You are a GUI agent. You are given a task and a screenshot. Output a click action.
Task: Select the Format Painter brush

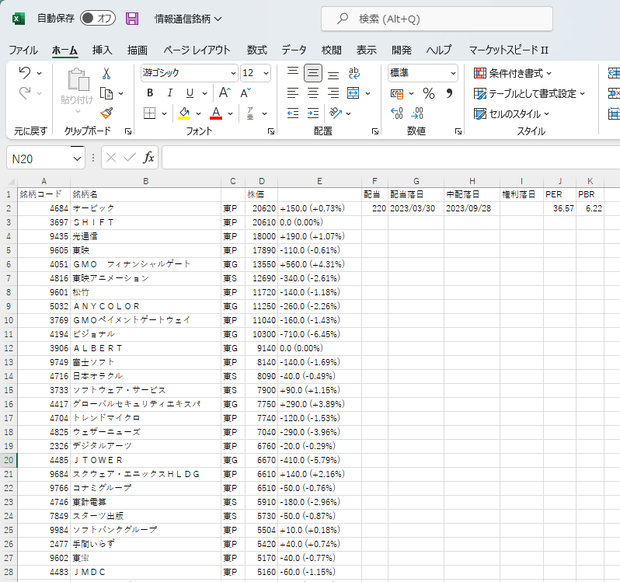pyautogui.click(x=107, y=113)
